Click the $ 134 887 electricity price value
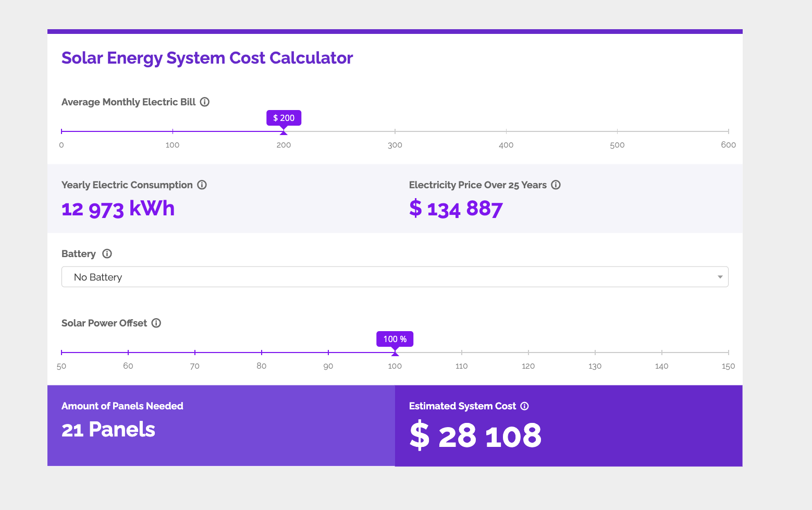This screenshot has height=510, width=812. (x=456, y=209)
